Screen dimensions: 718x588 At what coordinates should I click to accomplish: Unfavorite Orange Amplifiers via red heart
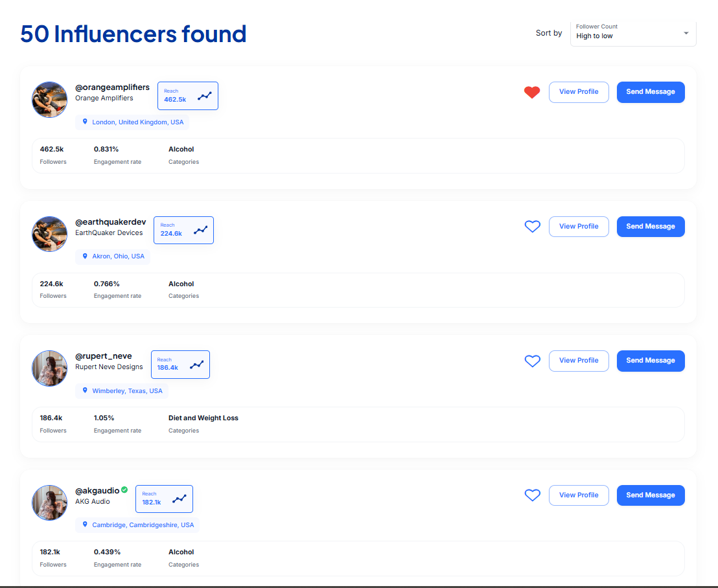click(532, 93)
